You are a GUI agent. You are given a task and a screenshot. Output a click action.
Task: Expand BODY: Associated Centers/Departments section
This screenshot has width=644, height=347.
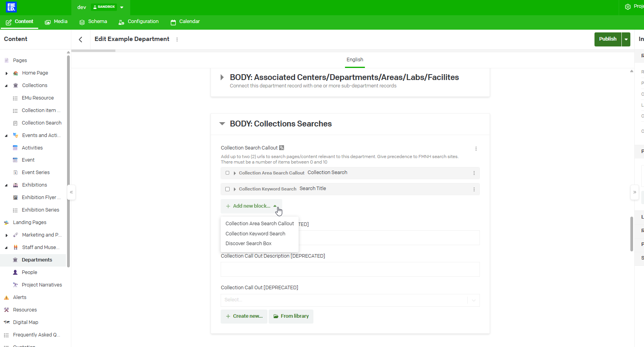coord(222,77)
